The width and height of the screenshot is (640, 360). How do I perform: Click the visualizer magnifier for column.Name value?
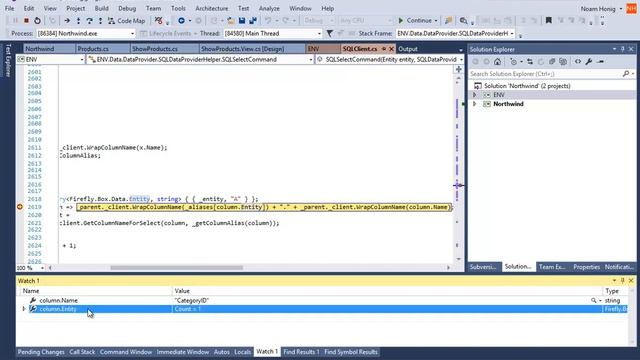(593, 300)
